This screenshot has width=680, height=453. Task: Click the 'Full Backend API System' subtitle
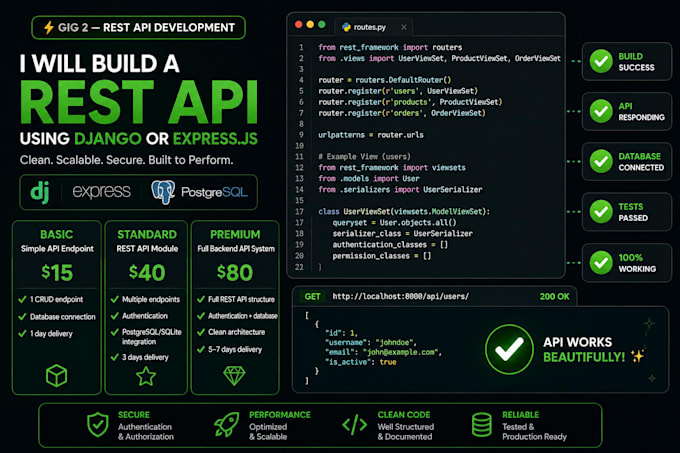236,249
